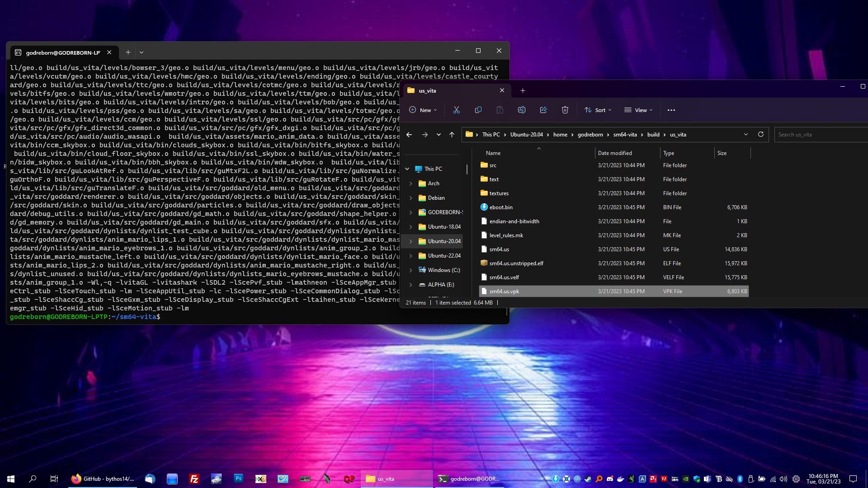Viewport: 868px width, 488px height.
Task: Launch Photoshop from the taskbar
Action: pos(239,479)
